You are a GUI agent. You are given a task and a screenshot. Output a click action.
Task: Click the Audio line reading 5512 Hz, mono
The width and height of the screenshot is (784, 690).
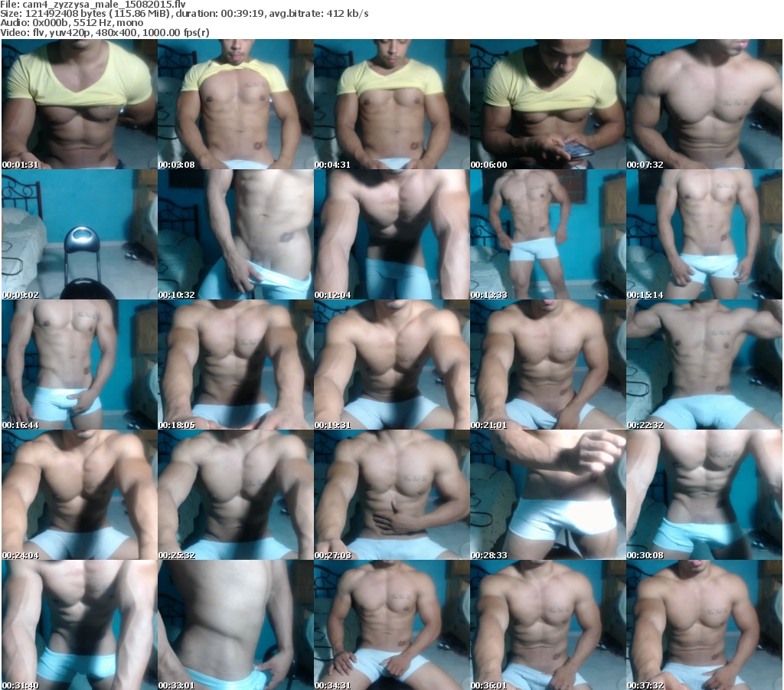click(71, 23)
